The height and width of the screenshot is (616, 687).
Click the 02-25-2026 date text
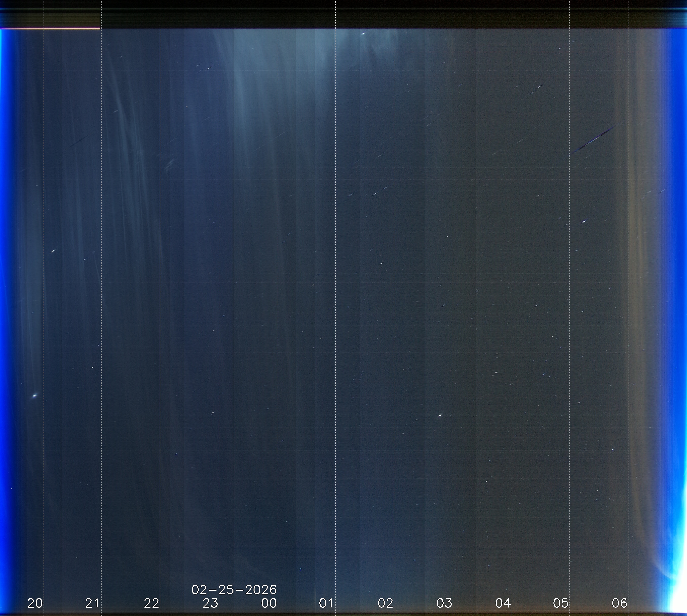click(x=234, y=590)
